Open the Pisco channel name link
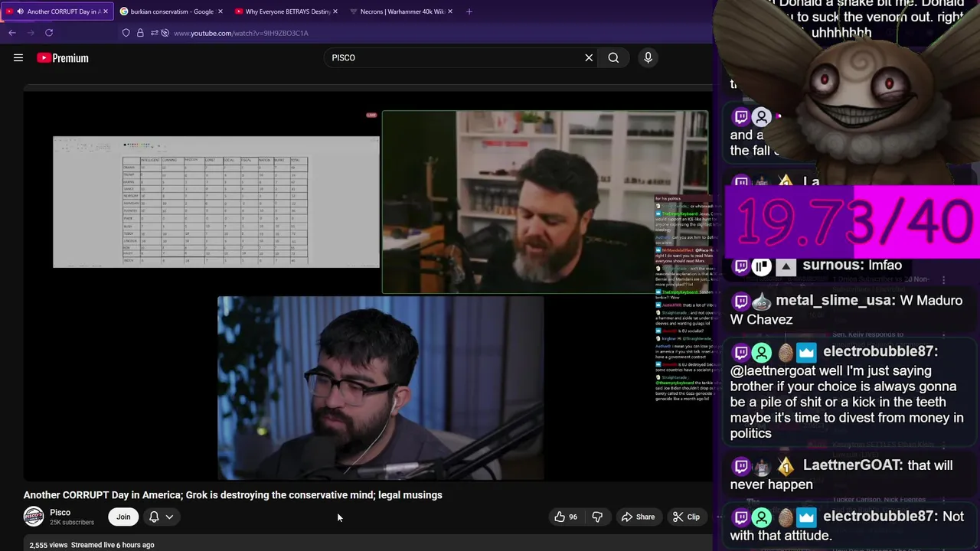 pyautogui.click(x=60, y=512)
